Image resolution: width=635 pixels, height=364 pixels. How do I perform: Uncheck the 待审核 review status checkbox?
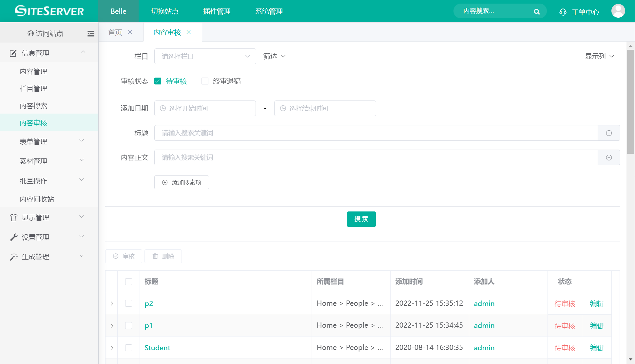click(158, 81)
